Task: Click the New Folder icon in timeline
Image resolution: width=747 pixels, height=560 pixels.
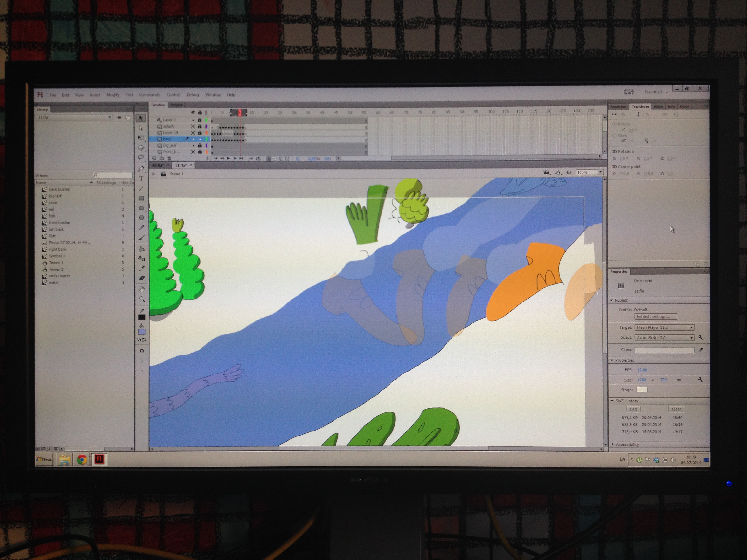Action: pos(161,158)
